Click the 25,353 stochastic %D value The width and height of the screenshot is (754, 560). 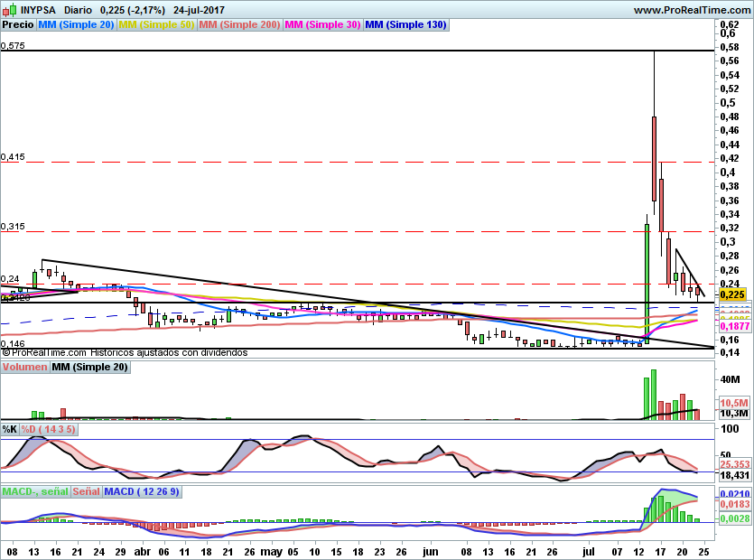tap(735, 464)
